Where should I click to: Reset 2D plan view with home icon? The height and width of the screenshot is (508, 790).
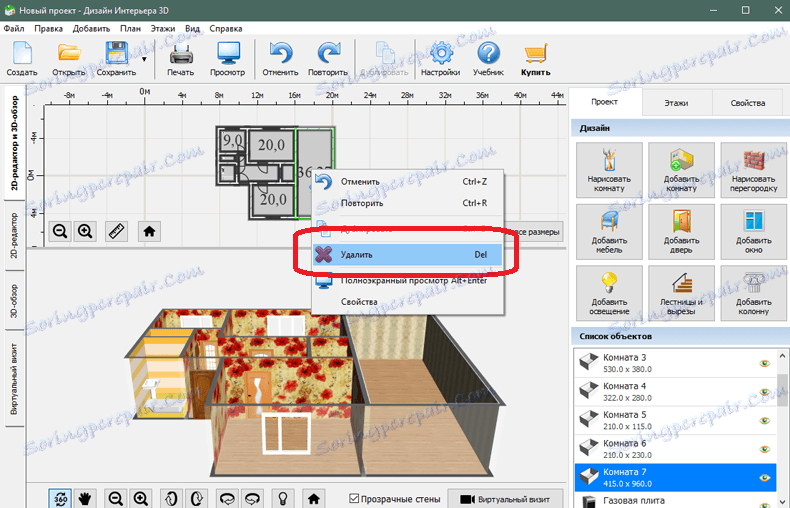coord(149,231)
